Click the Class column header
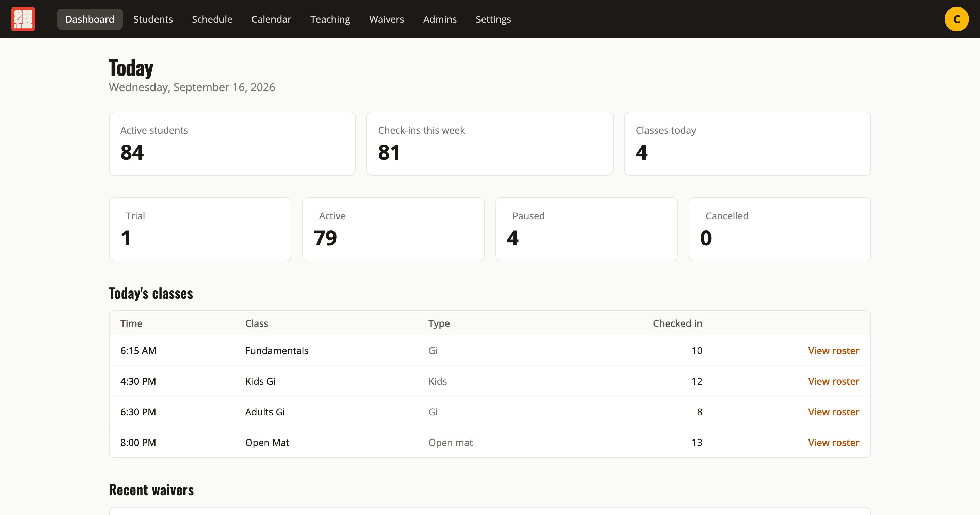Image resolution: width=980 pixels, height=515 pixels. 257,323
